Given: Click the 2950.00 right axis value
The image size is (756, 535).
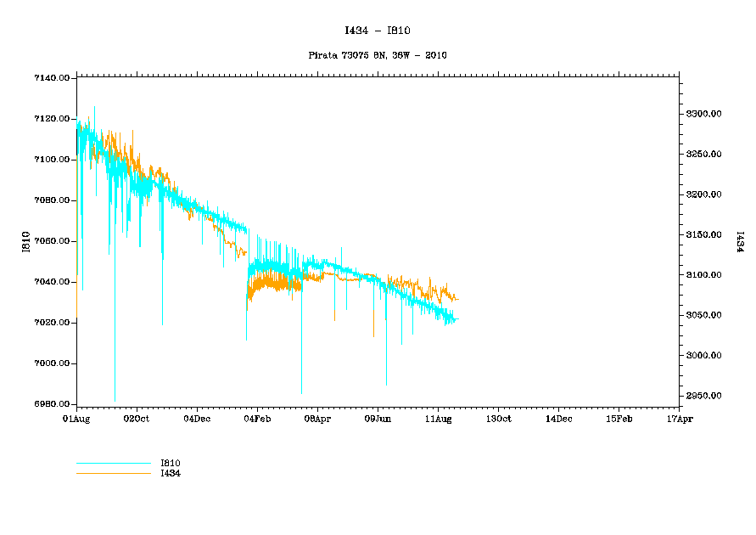Looking at the screenshot, I should tap(703, 396).
